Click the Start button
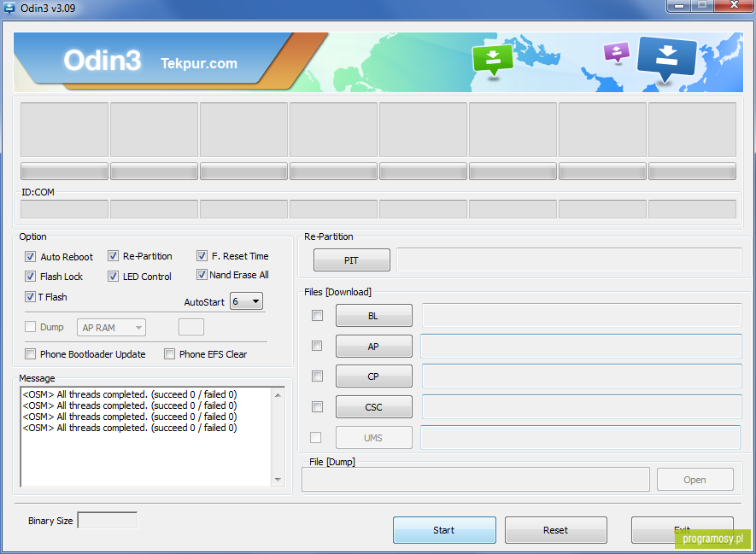756x554 pixels. point(444,530)
